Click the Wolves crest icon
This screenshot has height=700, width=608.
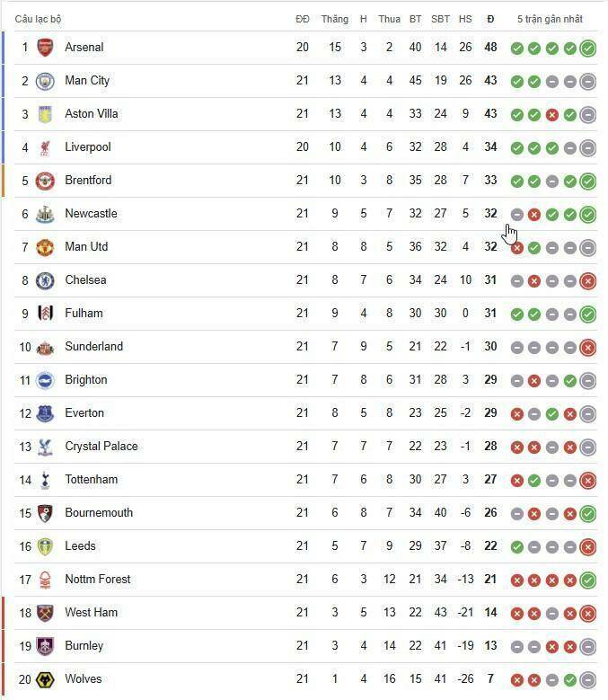point(45,679)
